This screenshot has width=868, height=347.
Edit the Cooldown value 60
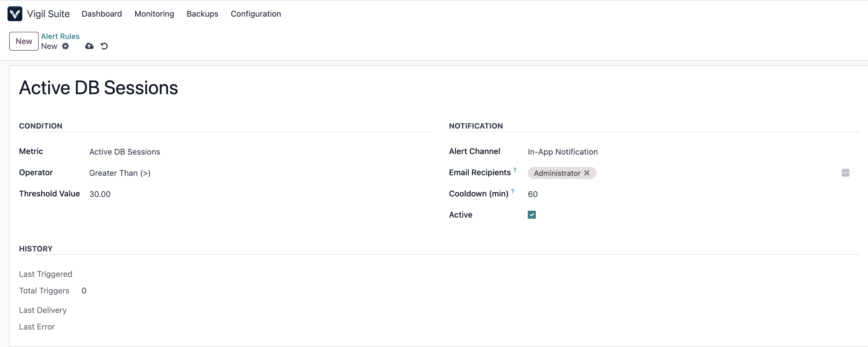(x=694, y=194)
